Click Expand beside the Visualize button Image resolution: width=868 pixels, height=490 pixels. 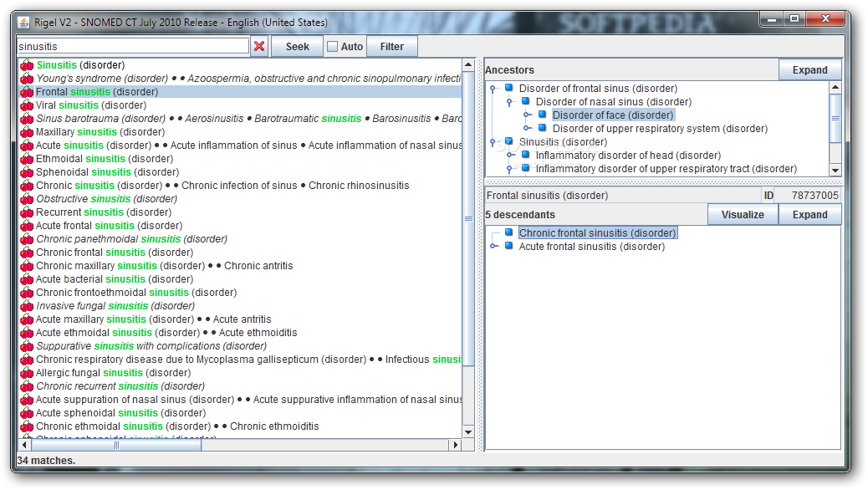pos(809,214)
